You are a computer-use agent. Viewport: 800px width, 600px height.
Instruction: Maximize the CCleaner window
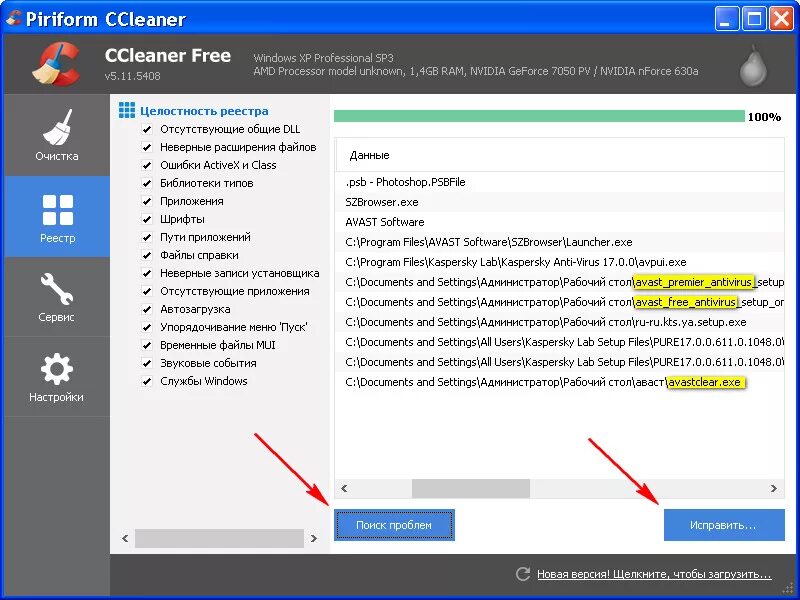[754, 19]
